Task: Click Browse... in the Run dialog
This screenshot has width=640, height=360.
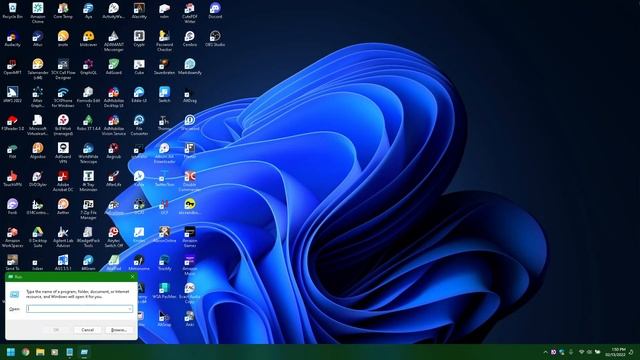Action: [119, 330]
